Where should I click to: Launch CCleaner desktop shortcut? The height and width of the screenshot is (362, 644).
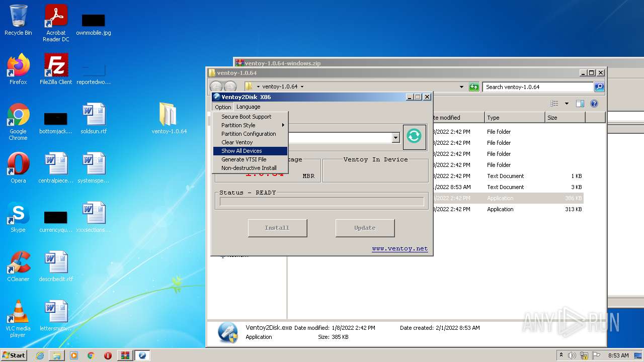18,266
